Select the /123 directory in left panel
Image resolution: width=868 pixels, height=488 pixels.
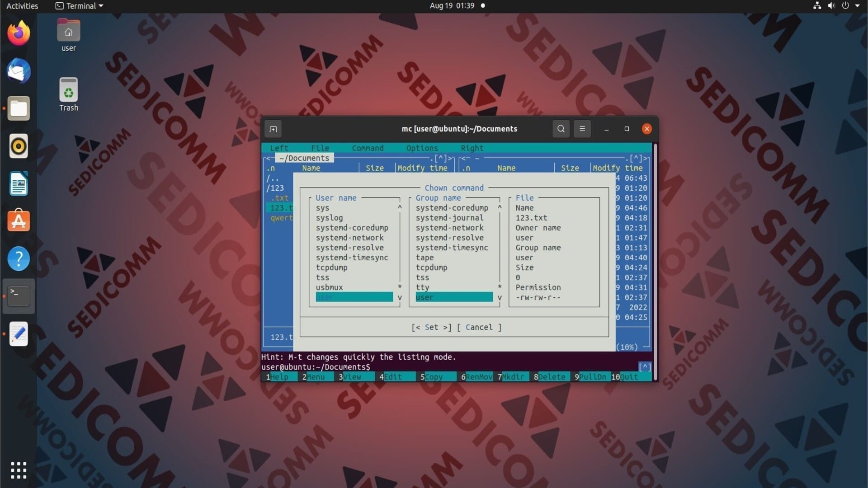[275, 188]
